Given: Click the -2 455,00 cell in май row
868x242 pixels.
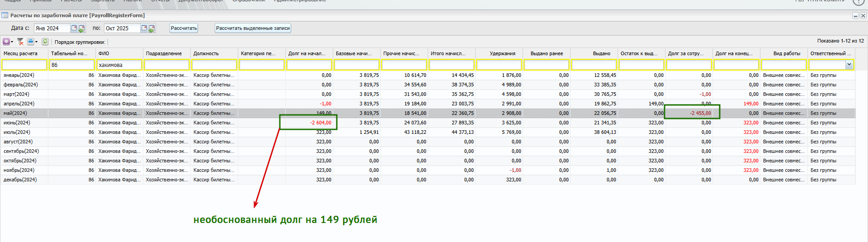Looking at the screenshot, I should [689, 113].
